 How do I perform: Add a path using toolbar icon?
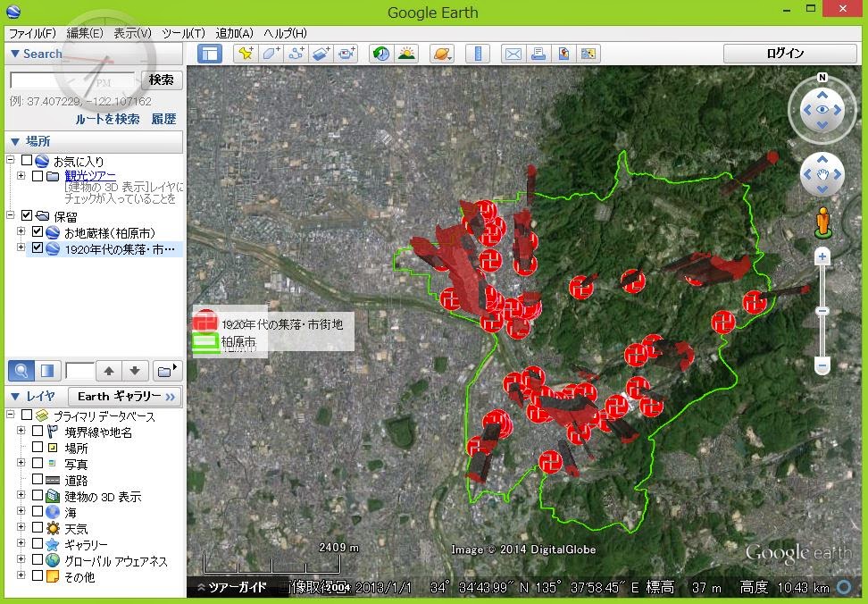(x=296, y=54)
